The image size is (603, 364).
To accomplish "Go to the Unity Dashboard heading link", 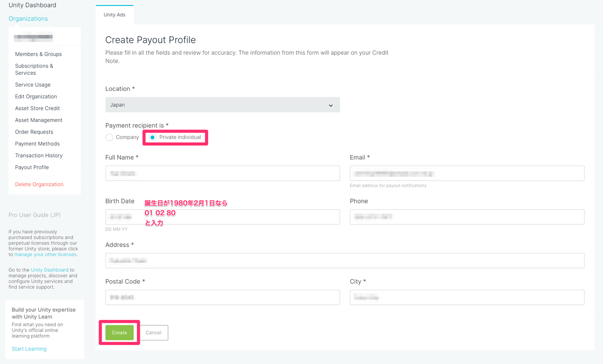I will pyautogui.click(x=33, y=5).
